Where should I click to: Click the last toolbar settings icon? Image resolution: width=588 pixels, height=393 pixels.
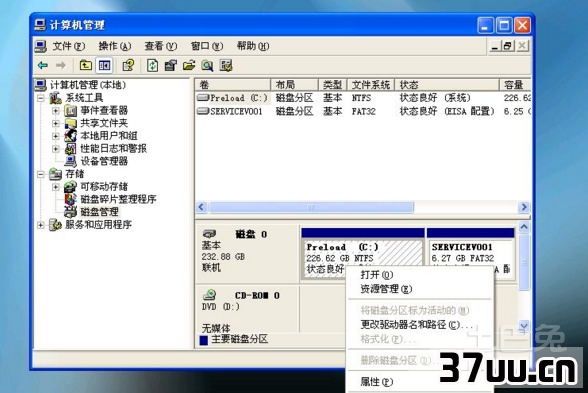[x=226, y=66]
